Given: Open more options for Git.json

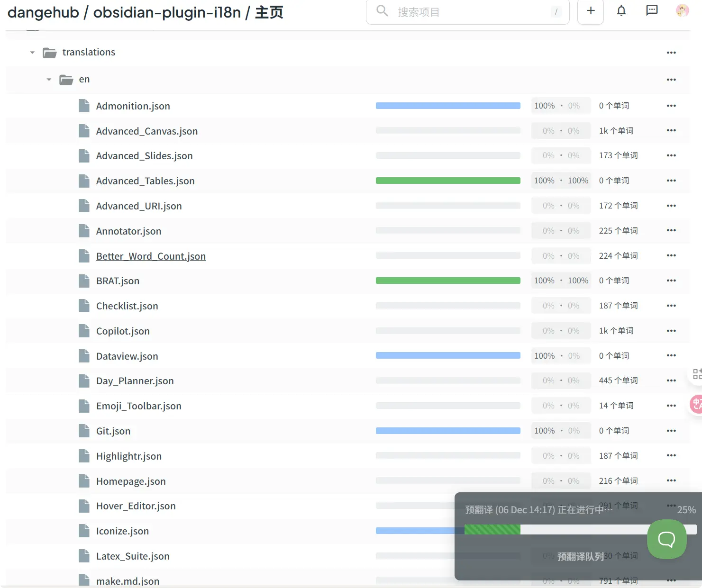Looking at the screenshot, I should 671,431.
